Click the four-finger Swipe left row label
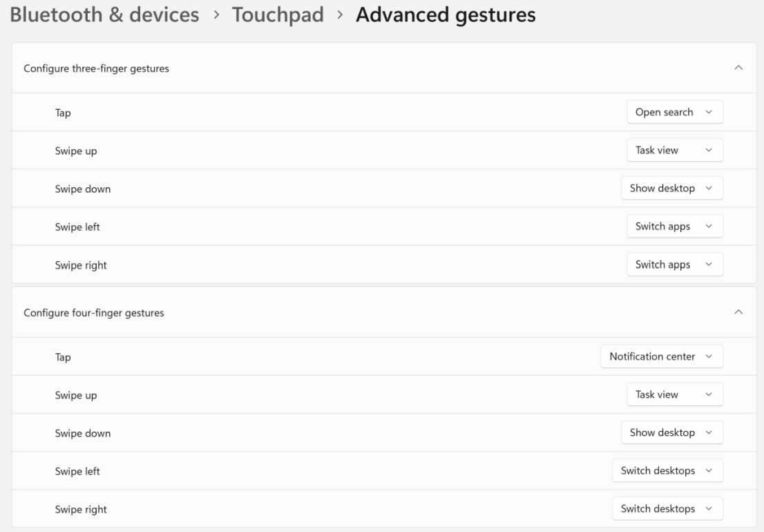Viewport: 764px width, 532px height. click(77, 471)
